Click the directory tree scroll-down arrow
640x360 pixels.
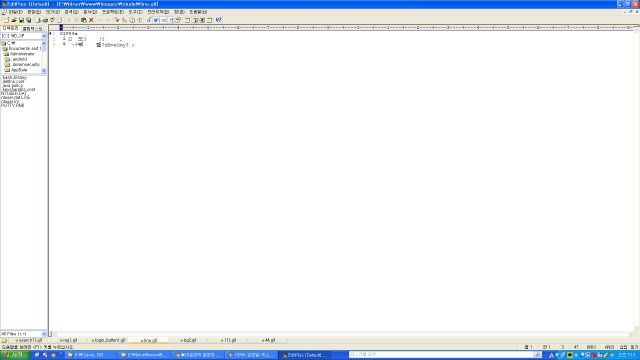click(44, 71)
